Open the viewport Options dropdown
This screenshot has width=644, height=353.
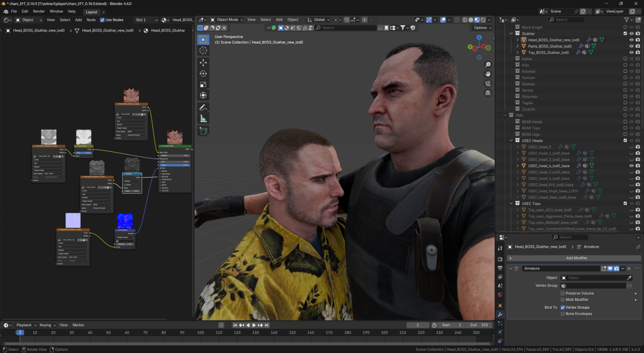483,27
